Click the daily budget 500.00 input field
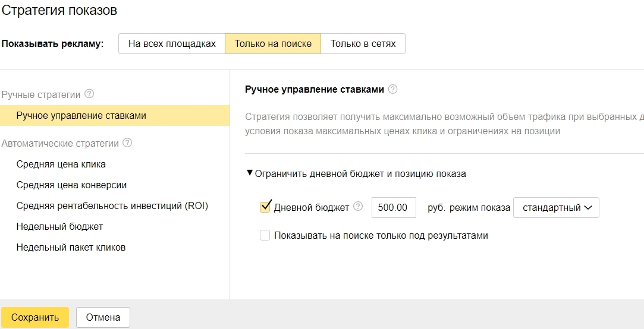This screenshot has width=644, height=329. [x=393, y=208]
